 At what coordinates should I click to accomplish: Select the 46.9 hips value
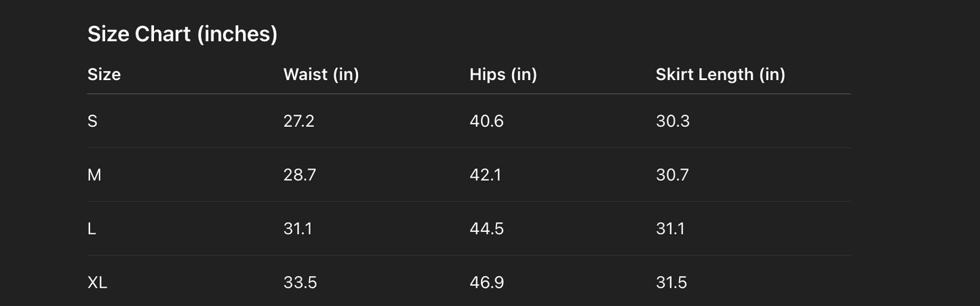[x=486, y=282]
